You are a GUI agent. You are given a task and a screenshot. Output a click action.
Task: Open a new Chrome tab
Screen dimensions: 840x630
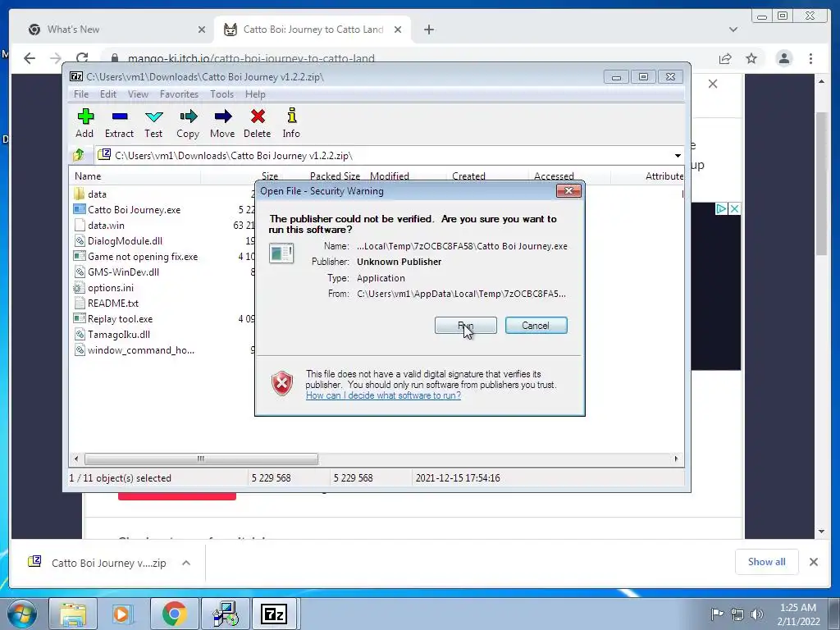pyautogui.click(x=428, y=30)
